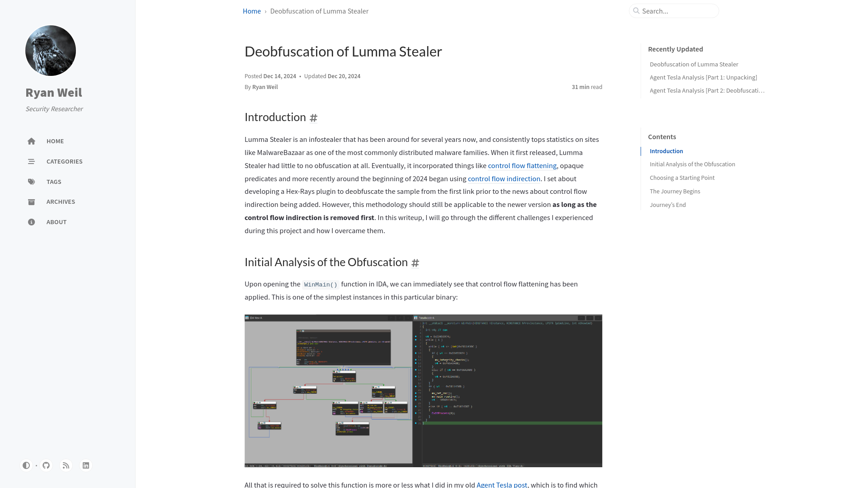
Task: Jump to The Journey Begins section
Action: click(675, 191)
